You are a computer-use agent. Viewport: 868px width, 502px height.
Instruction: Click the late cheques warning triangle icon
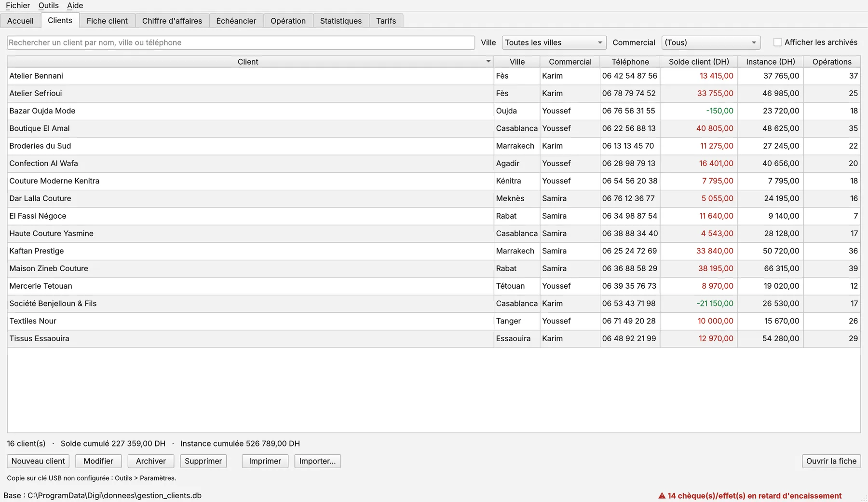[x=662, y=496]
